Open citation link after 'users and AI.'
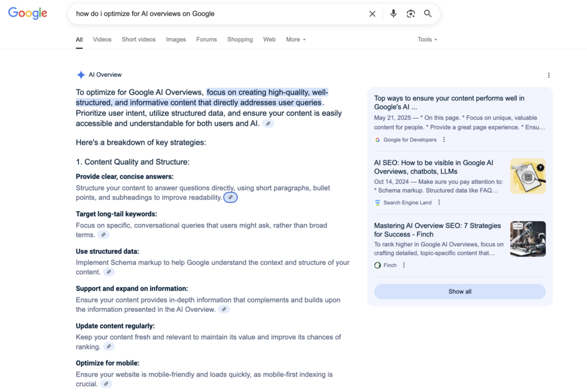The height and width of the screenshot is (392, 587). click(268, 124)
